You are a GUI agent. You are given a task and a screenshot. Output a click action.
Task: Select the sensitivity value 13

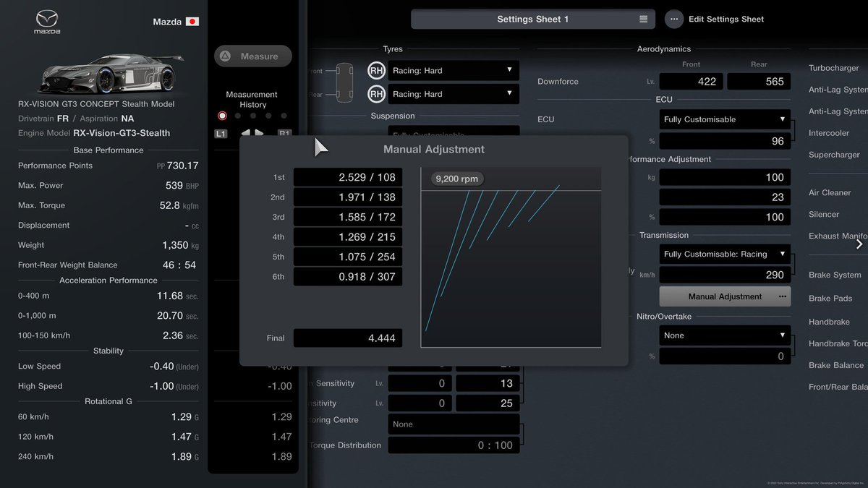488,383
